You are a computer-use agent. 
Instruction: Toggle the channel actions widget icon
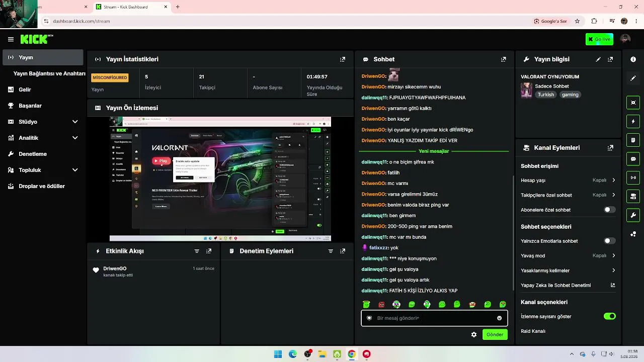pos(633,196)
